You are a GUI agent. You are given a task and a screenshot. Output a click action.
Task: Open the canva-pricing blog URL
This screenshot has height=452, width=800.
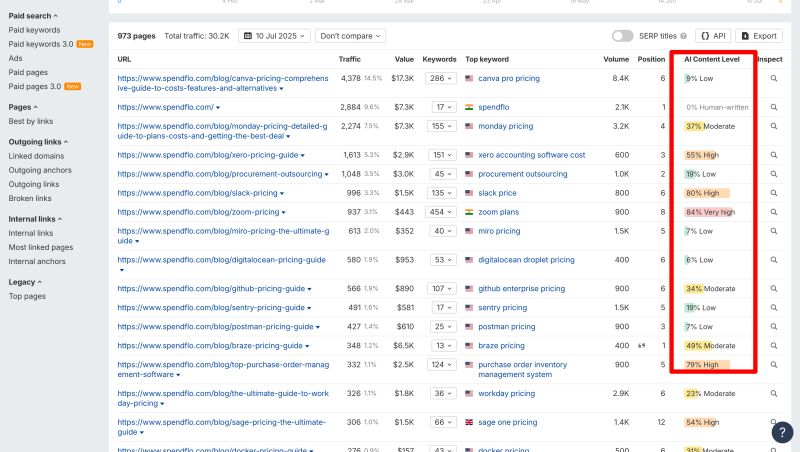223,83
